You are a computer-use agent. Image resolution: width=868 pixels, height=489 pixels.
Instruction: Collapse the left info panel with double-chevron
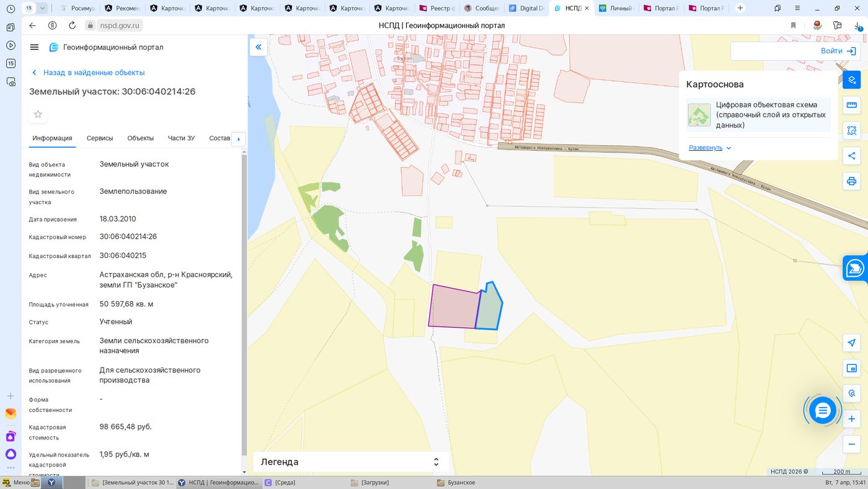(x=259, y=47)
